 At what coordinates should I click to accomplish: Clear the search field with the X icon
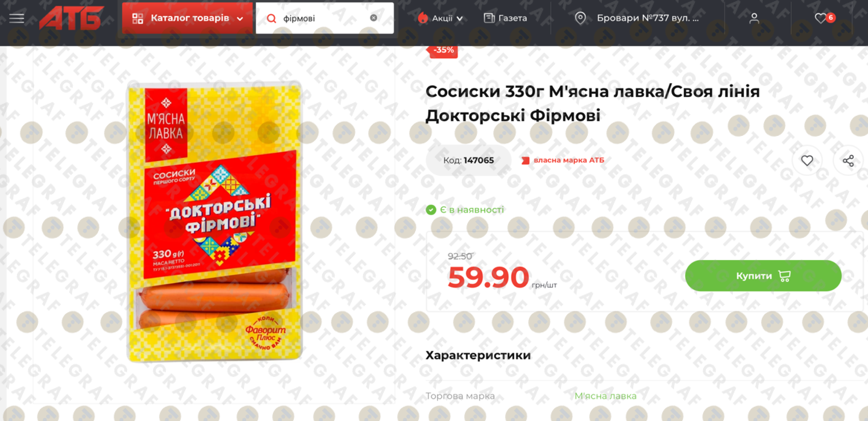(x=374, y=18)
